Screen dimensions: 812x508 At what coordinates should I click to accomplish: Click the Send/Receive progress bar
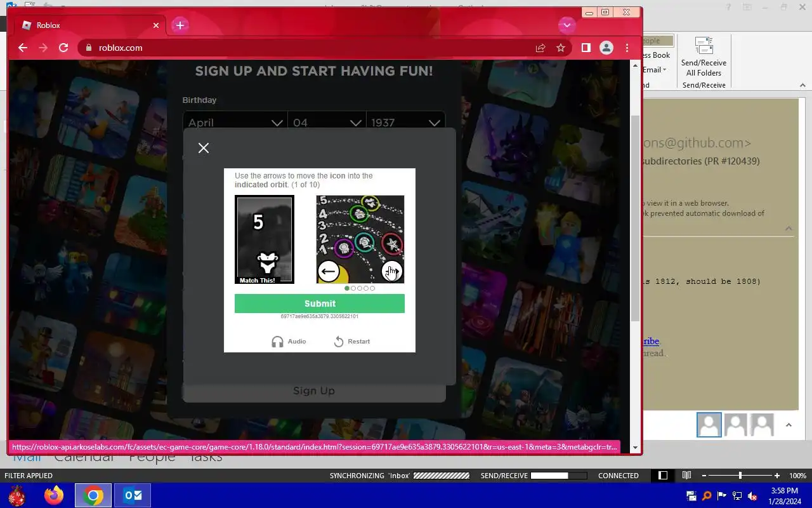(558, 476)
